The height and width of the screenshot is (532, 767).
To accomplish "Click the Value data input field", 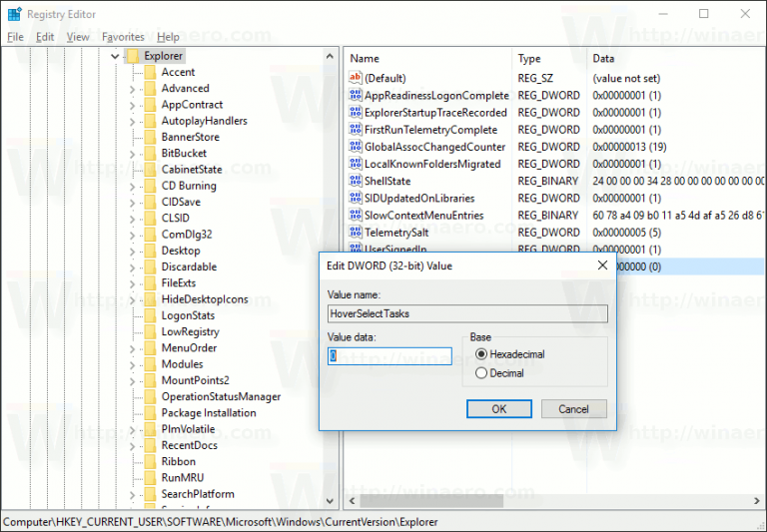I will 389,356.
